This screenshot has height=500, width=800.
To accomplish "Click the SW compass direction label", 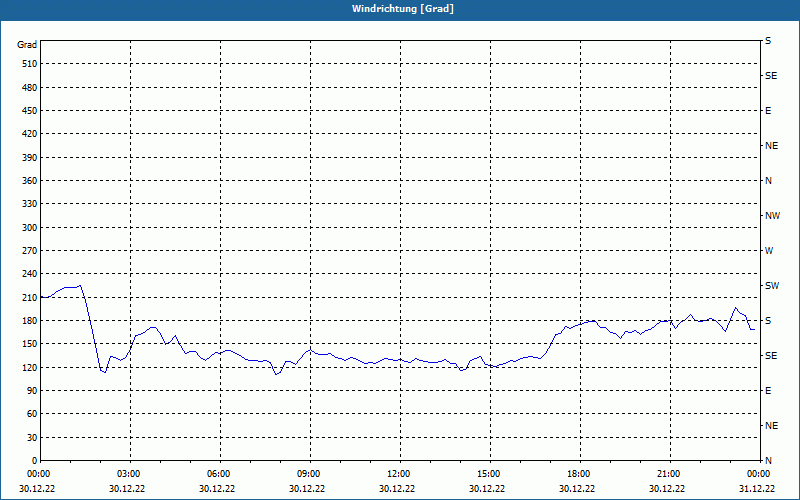I will tap(772, 286).
